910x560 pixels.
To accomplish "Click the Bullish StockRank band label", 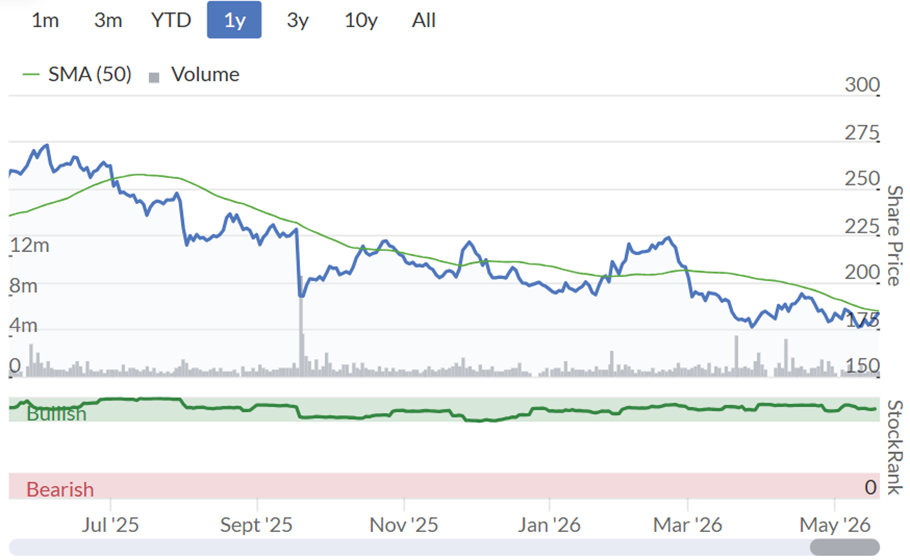I will tap(57, 414).
